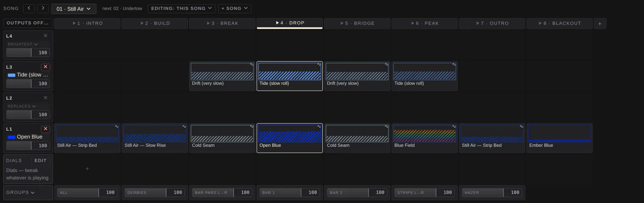Click wave icon on Cold Seam cell under BREAK
Screen dimensions: 644x203
click(252, 126)
